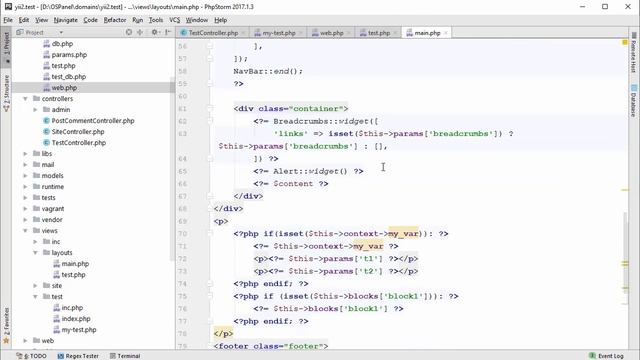Click line number 72 in gutter
The width and height of the screenshot is (640, 360).
pyautogui.click(x=182, y=259)
